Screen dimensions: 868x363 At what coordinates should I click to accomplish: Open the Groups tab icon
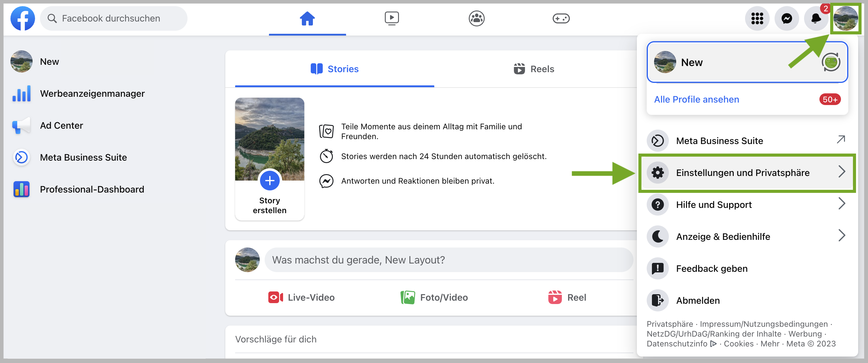pyautogui.click(x=476, y=18)
